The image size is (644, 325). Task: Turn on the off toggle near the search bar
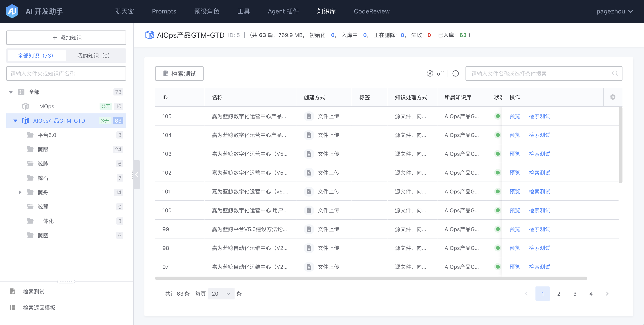pos(440,74)
